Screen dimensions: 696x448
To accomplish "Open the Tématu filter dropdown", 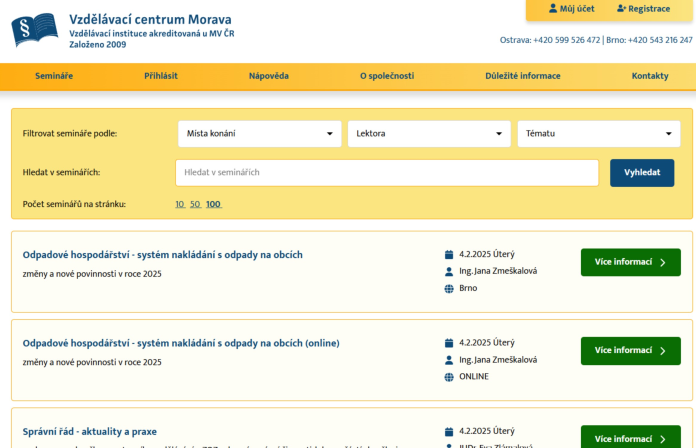I will (599, 134).
